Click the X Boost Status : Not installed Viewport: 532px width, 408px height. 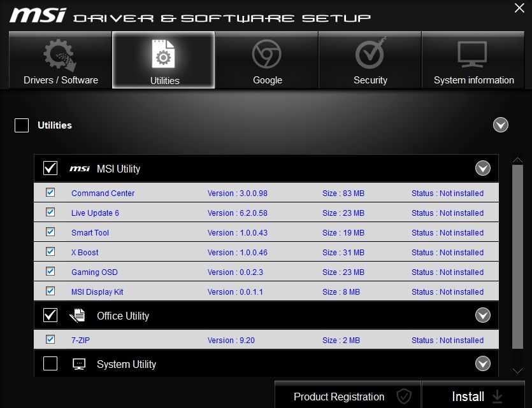pos(447,252)
